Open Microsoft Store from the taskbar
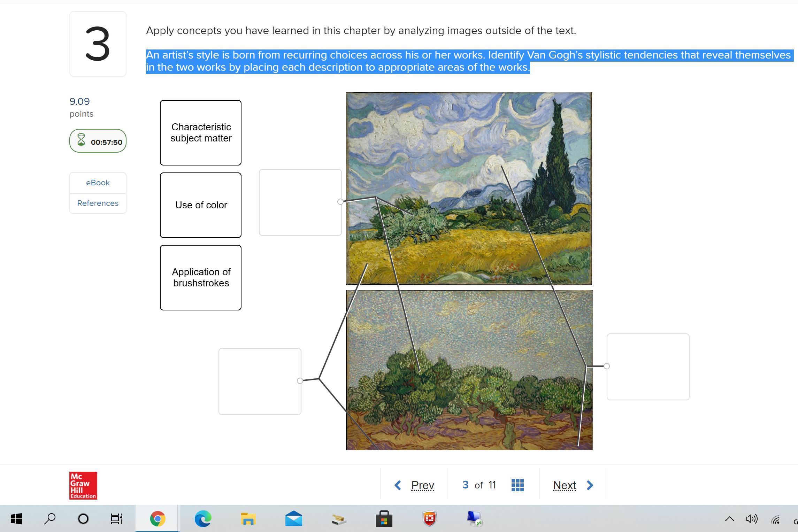This screenshot has width=798, height=532. click(384, 519)
